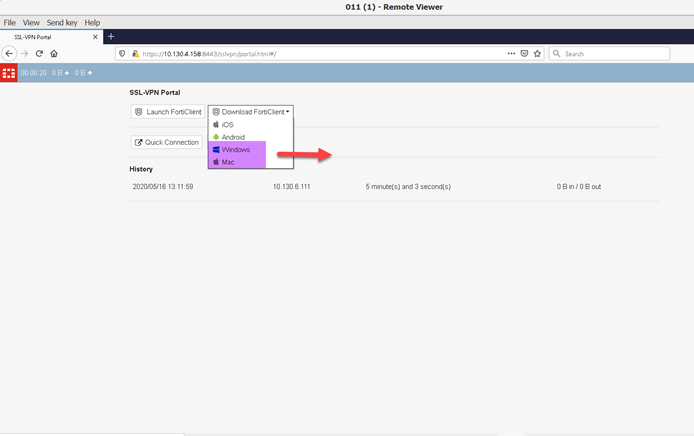Select iOS from download list
The image size is (694, 436).
click(227, 125)
